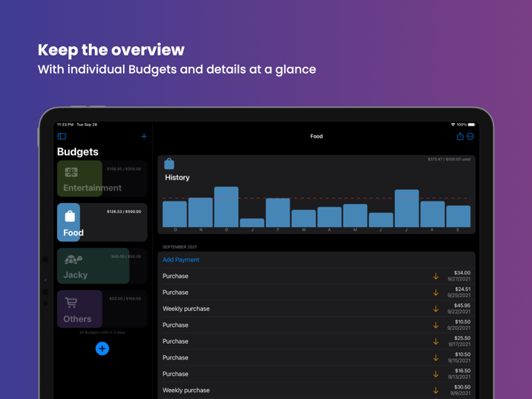This screenshot has width=532, height=399.
Task: Check the battery indicator in status bar
Action: [471, 125]
